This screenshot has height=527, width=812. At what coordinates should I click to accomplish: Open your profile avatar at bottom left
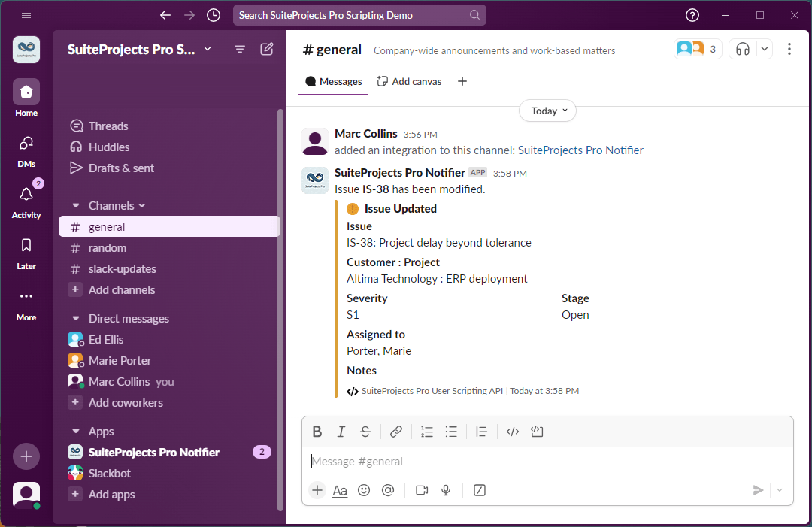tap(26, 495)
